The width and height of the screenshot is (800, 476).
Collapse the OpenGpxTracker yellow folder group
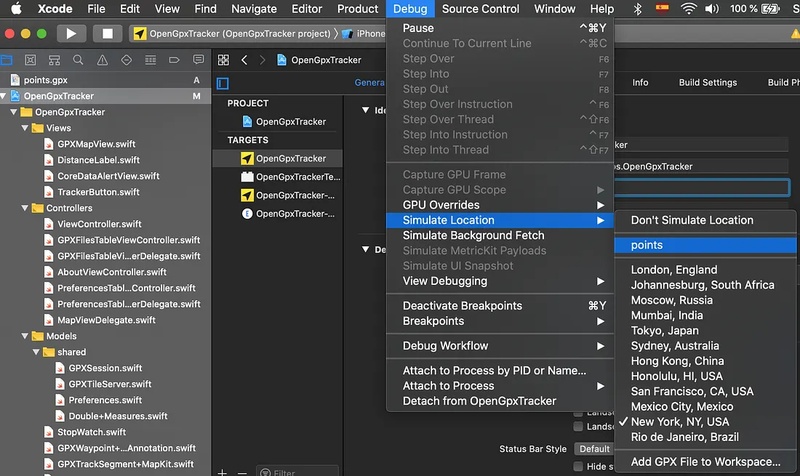pos(14,112)
